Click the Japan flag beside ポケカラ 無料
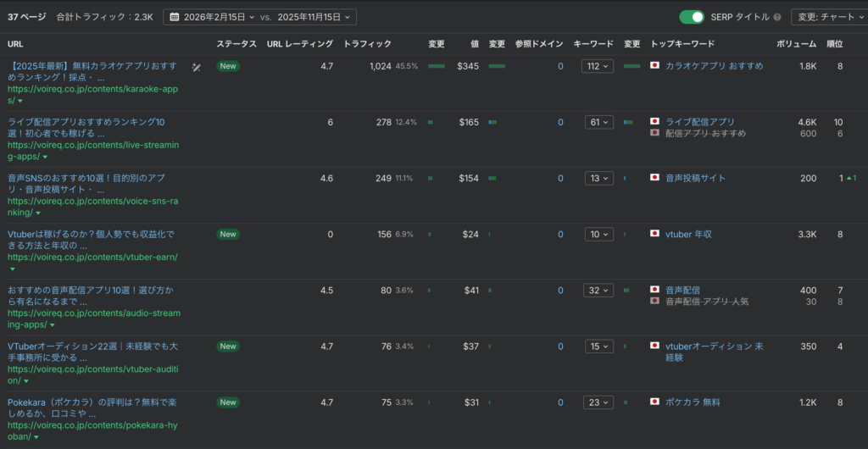This screenshot has height=449, width=868. point(654,402)
